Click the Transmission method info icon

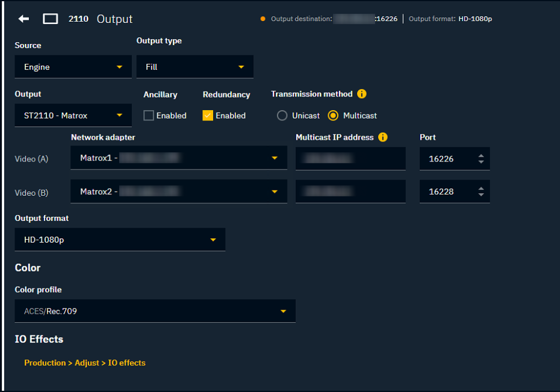[x=362, y=94]
